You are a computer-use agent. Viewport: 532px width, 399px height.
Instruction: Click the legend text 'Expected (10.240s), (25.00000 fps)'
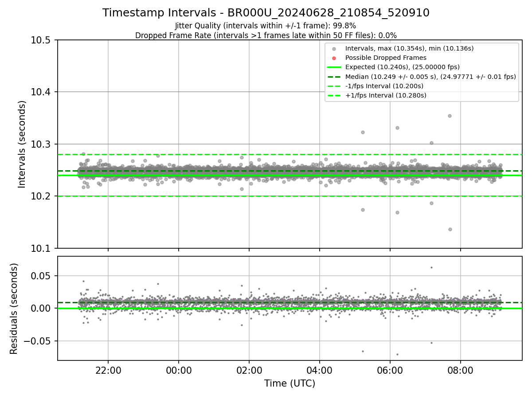pyautogui.click(x=403, y=67)
